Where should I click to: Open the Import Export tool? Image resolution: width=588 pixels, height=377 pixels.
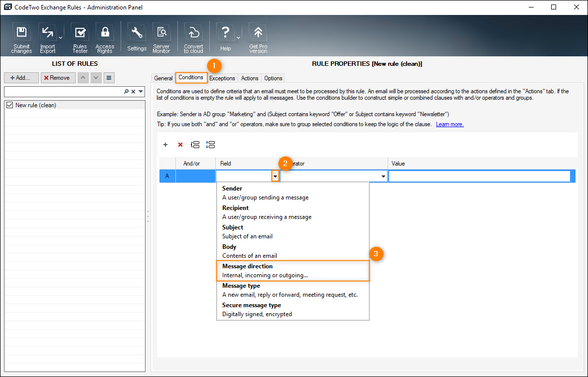48,38
